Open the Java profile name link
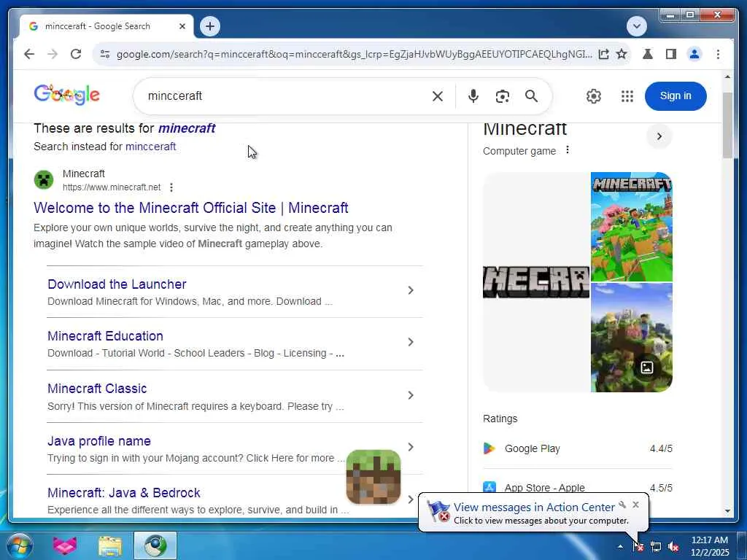Viewport: 747px width, 560px height. (99, 441)
